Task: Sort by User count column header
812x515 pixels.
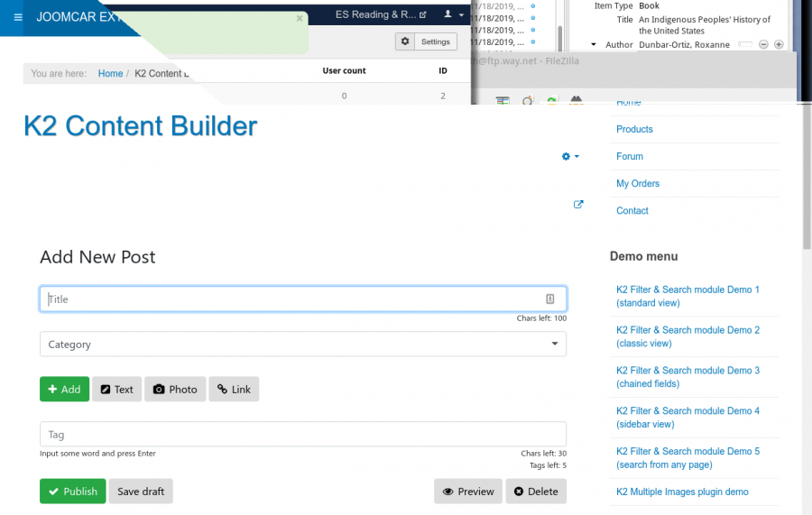Action: click(x=344, y=70)
